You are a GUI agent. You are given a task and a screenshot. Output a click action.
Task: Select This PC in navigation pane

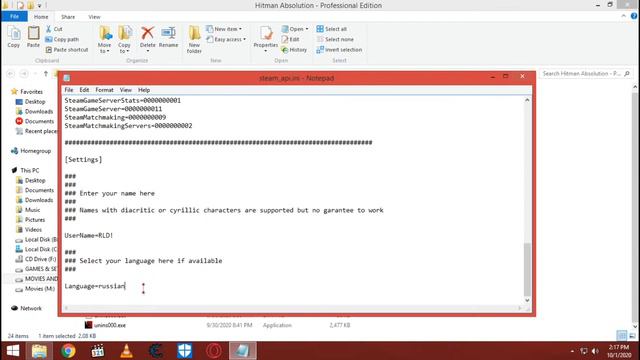pos(25,170)
